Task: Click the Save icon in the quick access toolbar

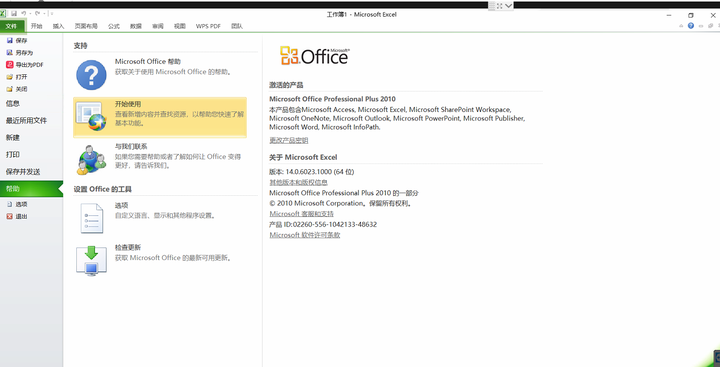Action: [x=14, y=14]
